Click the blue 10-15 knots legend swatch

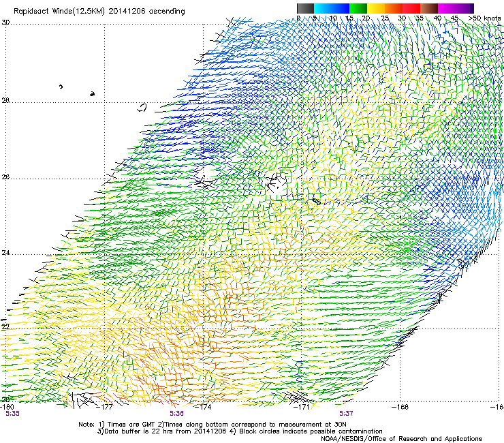pyautogui.click(x=341, y=8)
